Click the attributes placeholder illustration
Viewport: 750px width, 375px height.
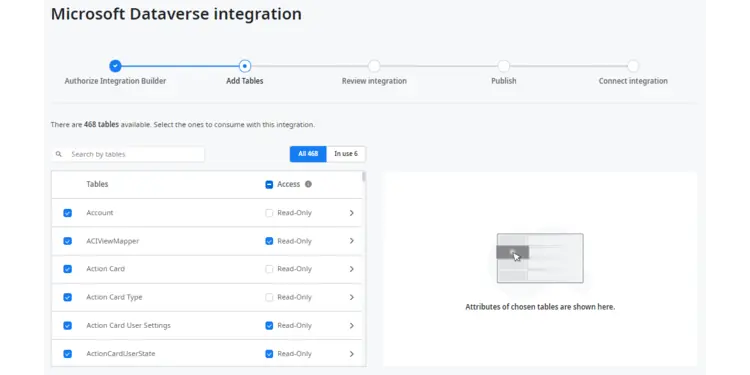click(x=540, y=258)
